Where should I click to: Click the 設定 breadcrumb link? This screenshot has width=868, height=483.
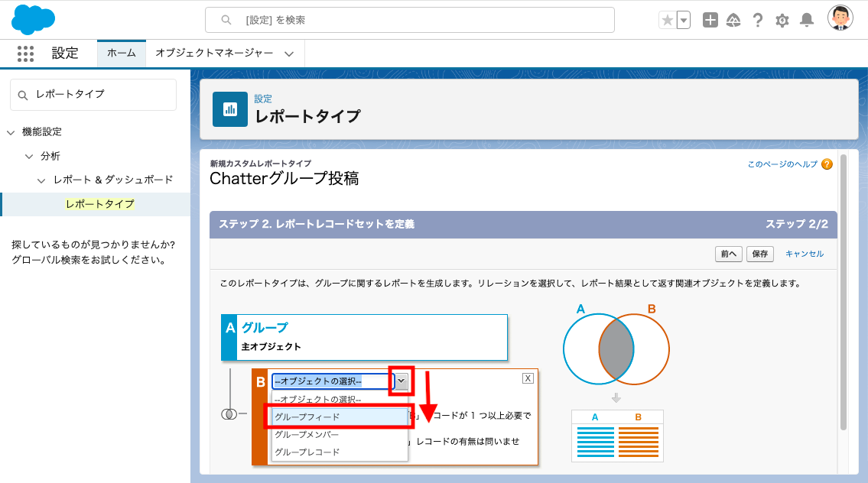(x=263, y=99)
